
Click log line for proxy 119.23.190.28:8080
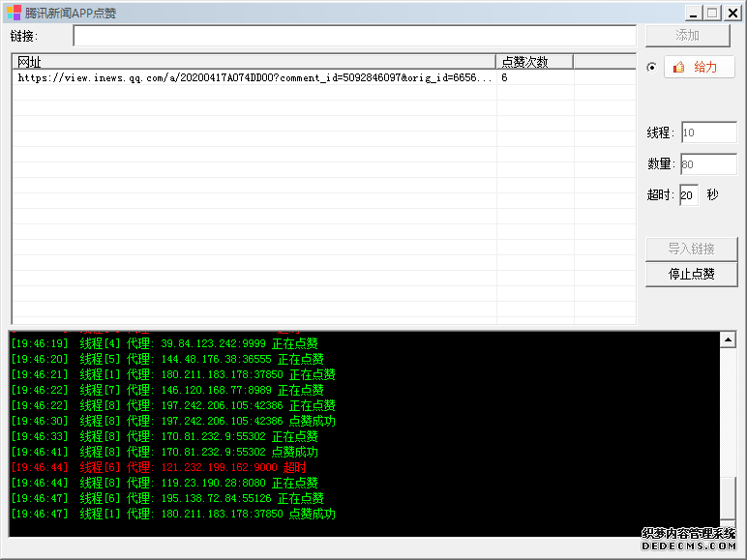click(x=164, y=483)
